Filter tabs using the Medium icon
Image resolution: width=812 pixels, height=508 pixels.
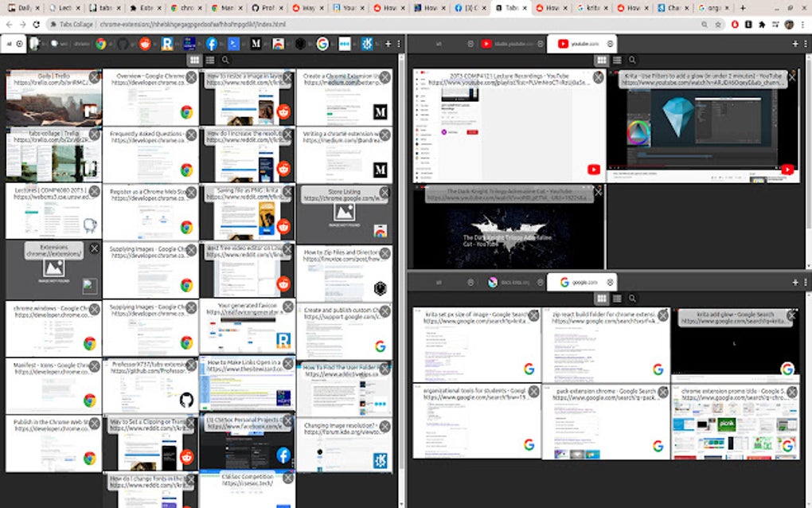pos(255,44)
